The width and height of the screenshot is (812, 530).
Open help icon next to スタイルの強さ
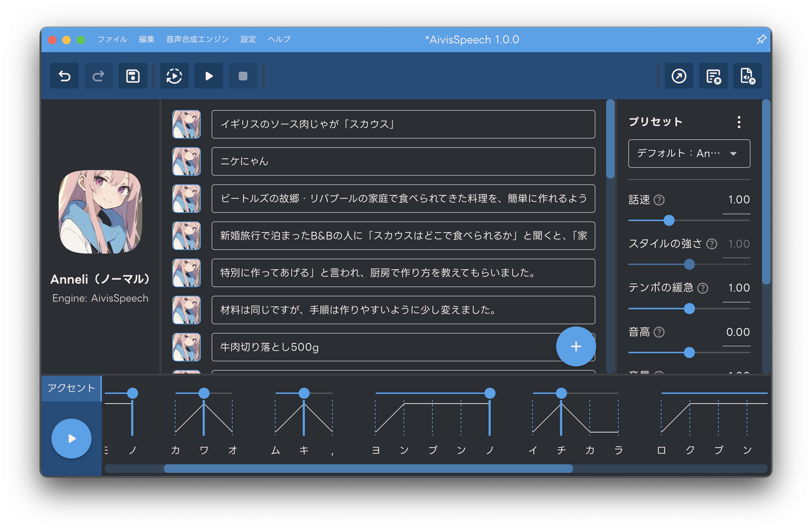712,244
